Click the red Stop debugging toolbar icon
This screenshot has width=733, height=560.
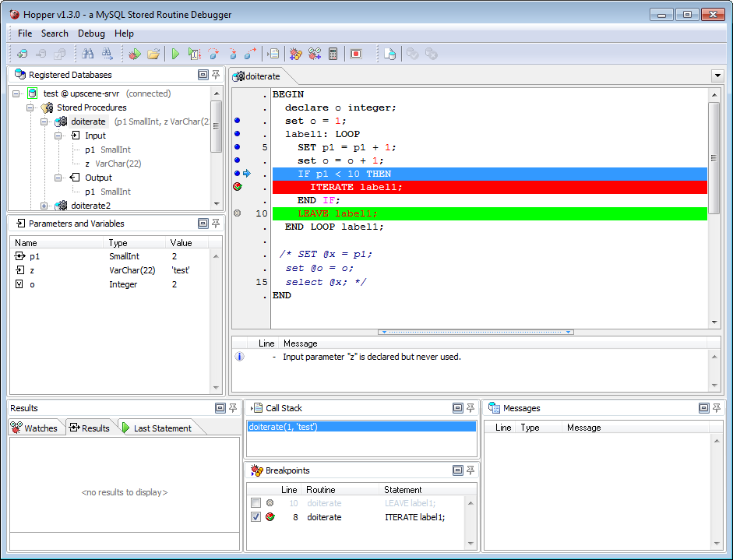tap(356, 54)
